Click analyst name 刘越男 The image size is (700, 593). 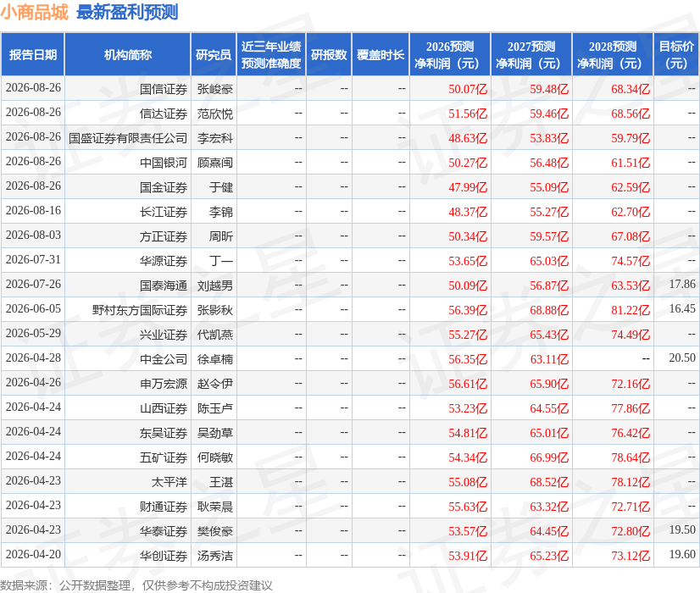pyautogui.click(x=215, y=285)
